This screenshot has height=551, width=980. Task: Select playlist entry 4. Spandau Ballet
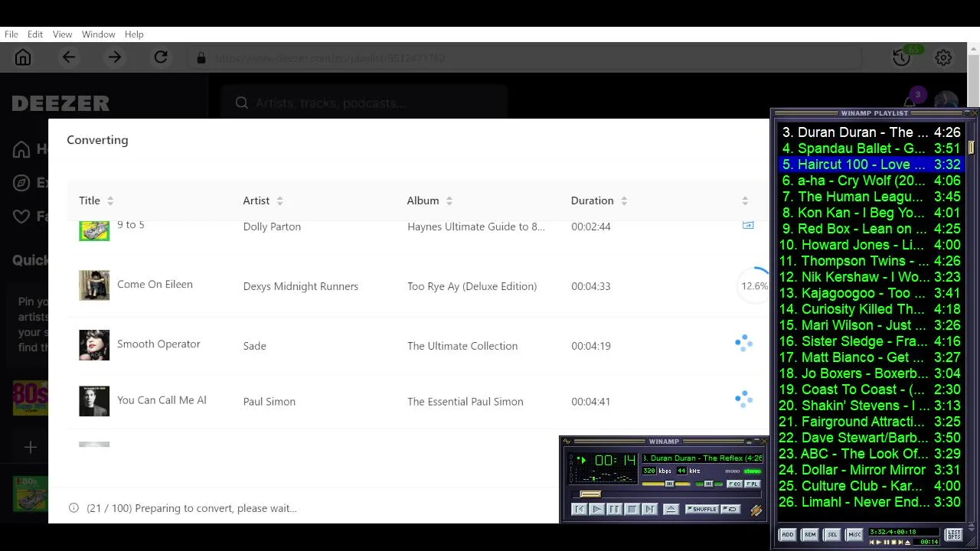pos(871,148)
